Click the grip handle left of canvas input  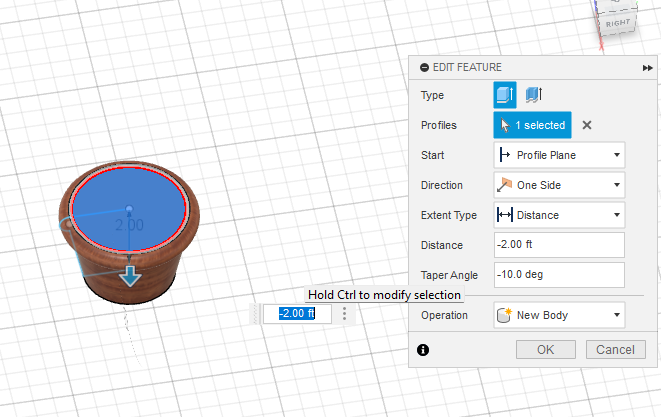255,314
